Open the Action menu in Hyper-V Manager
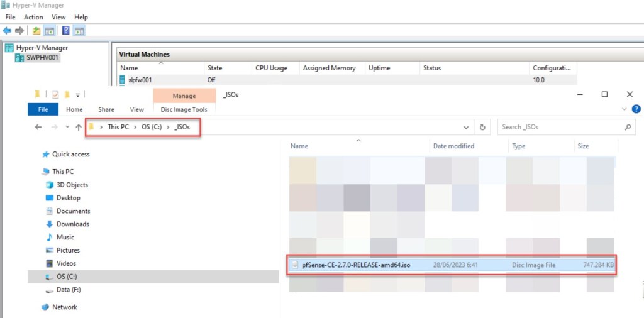 (33, 17)
